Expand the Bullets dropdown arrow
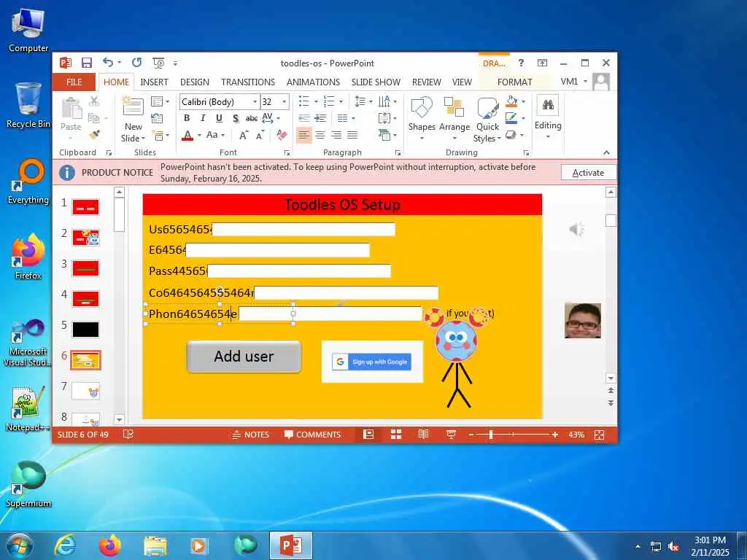 point(315,101)
